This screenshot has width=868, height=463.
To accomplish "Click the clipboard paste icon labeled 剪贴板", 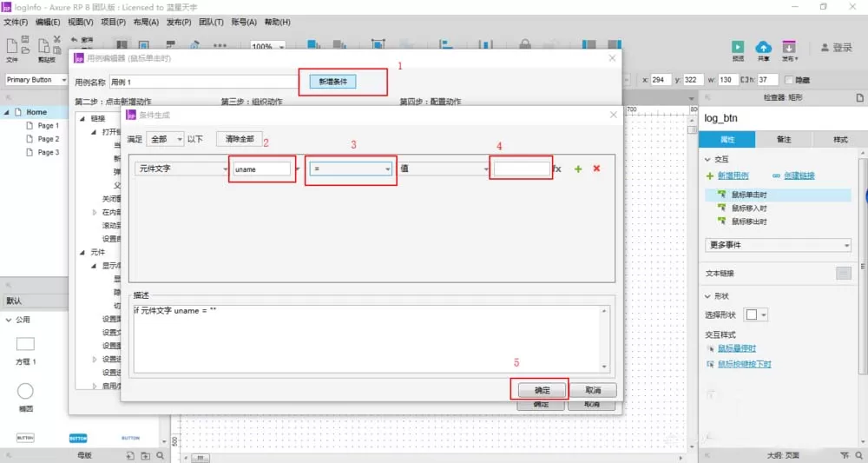I will point(44,46).
